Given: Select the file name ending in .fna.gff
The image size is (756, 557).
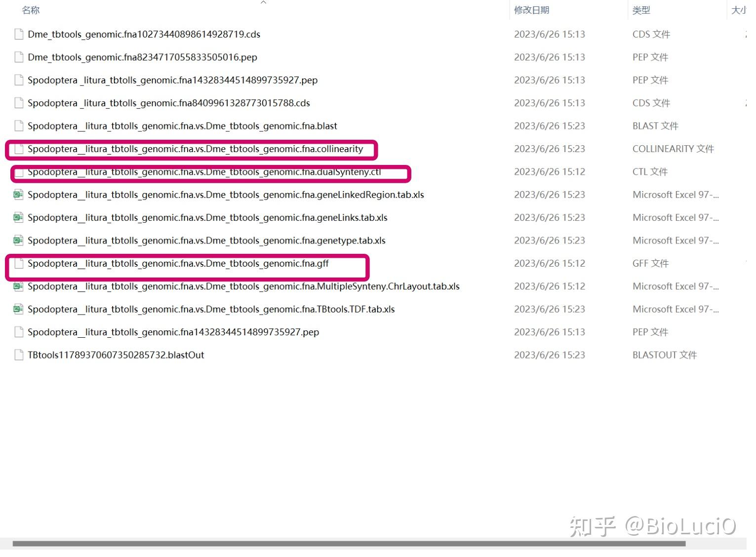Looking at the screenshot, I should pyautogui.click(x=178, y=264).
